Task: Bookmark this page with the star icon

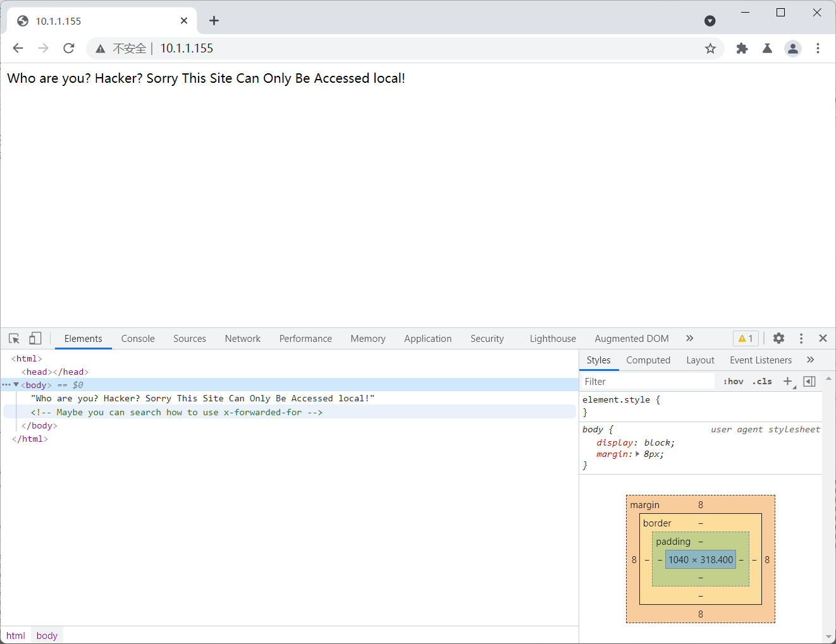Action: pyautogui.click(x=710, y=49)
